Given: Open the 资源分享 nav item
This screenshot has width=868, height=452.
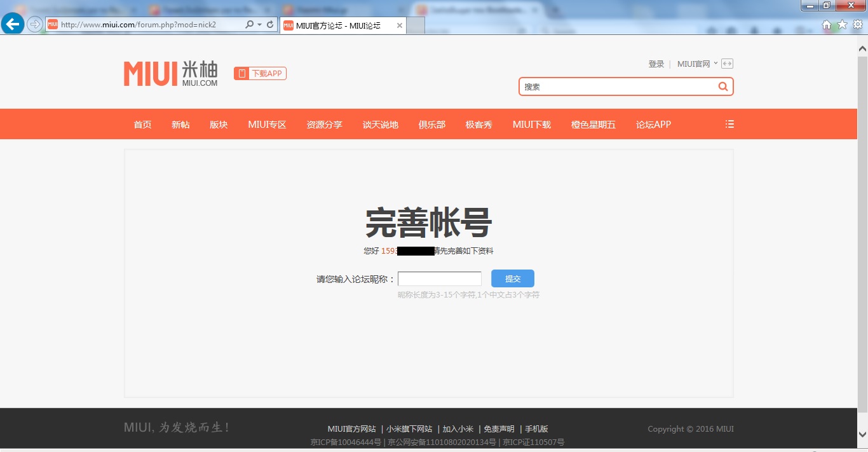Looking at the screenshot, I should [x=324, y=124].
